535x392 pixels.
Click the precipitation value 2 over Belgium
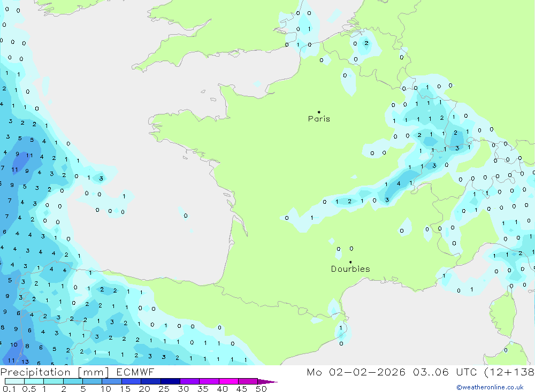(366, 43)
